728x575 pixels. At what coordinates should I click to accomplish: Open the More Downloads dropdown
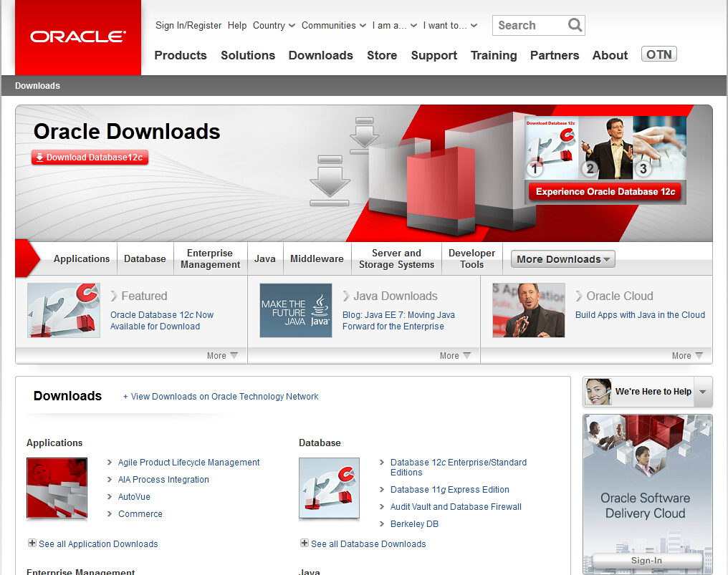point(562,259)
